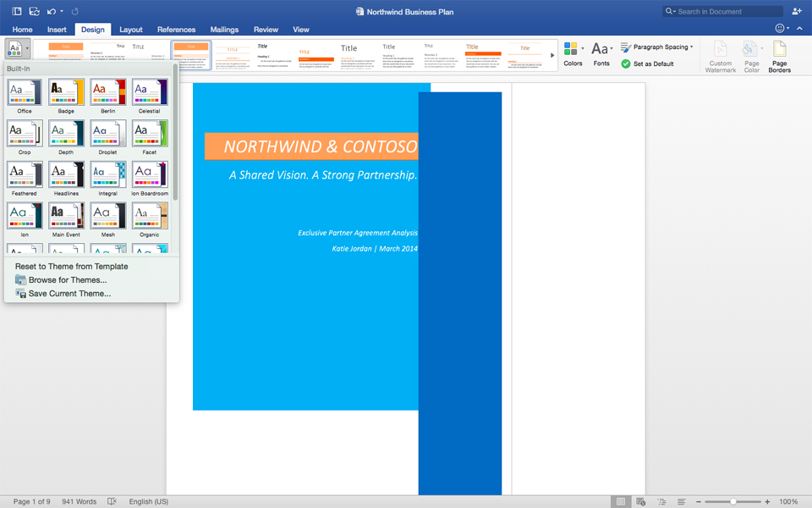Image resolution: width=812 pixels, height=508 pixels.
Task: Undo the last action
Action: pyautogui.click(x=52, y=11)
